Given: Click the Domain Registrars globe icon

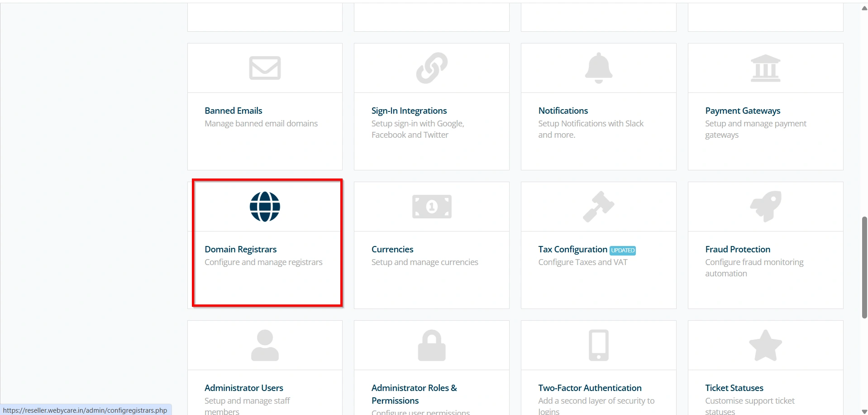Looking at the screenshot, I should pyautogui.click(x=265, y=207).
